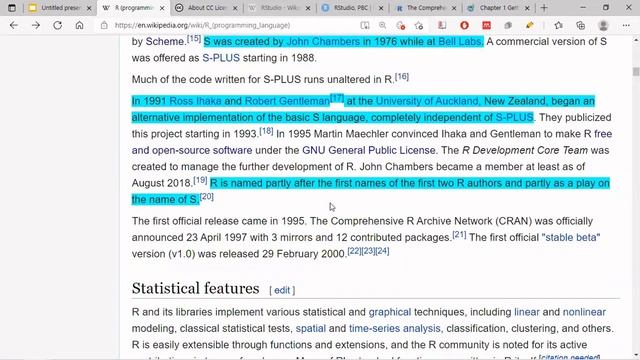The width and height of the screenshot is (640, 360).
Task: Edit the Statistical features section
Action: [282, 290]
